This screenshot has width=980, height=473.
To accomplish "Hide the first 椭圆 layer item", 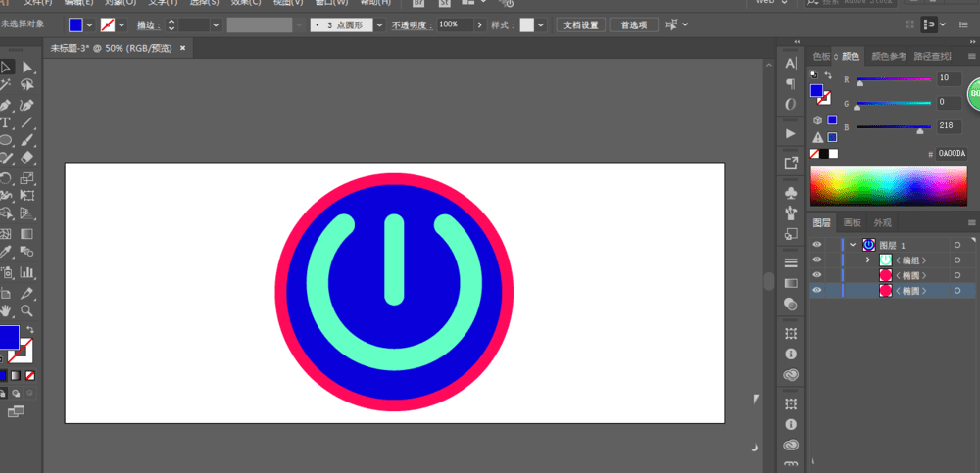I will tap(817, 275).
